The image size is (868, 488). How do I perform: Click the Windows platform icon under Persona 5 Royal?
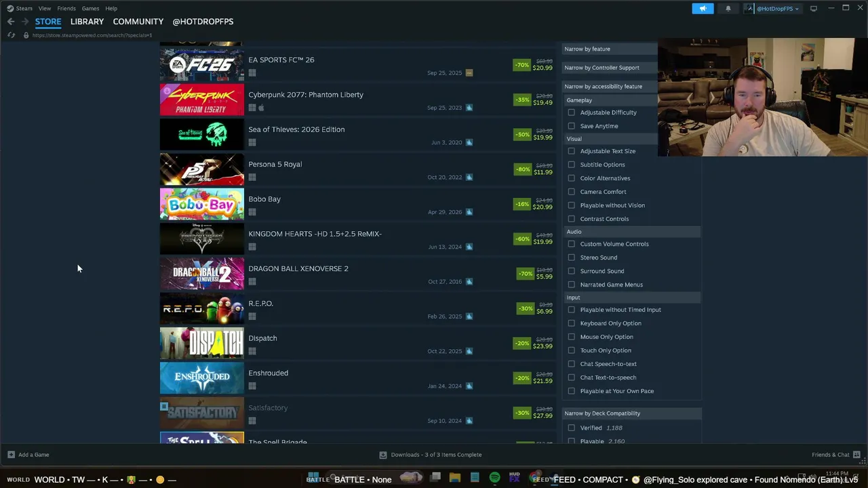click(252, 178)
